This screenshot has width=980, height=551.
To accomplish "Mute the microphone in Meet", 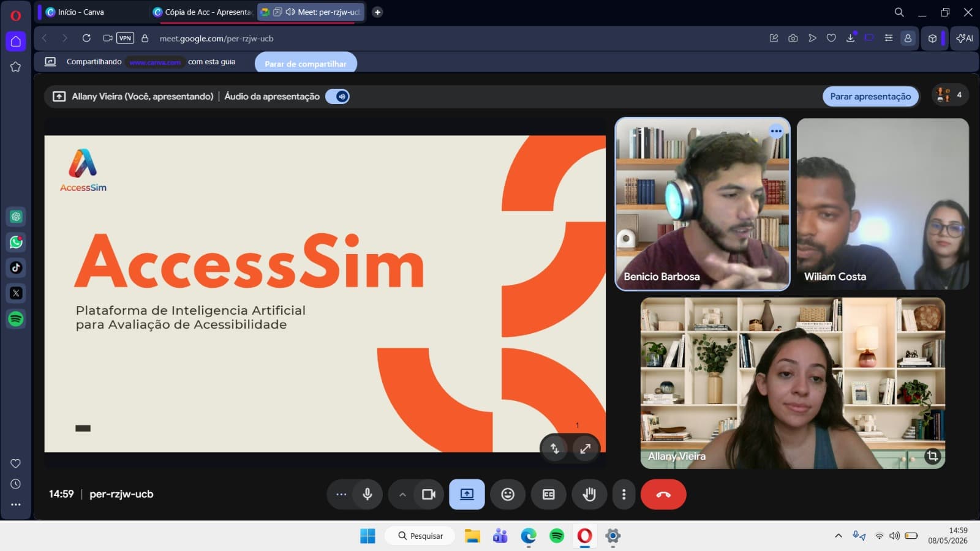I will [x=367, y=494].
